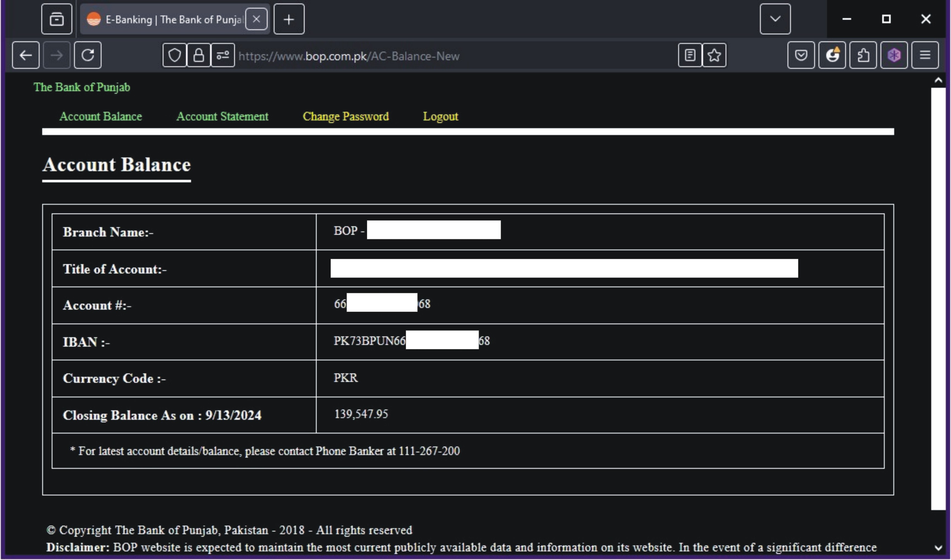
Task: Expand the list all tabs chevron
Action: click(x=775, y=19)
